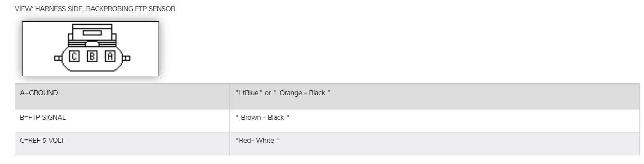Select the C=REF 5 VOLT table cell

(x=42, y=141)
